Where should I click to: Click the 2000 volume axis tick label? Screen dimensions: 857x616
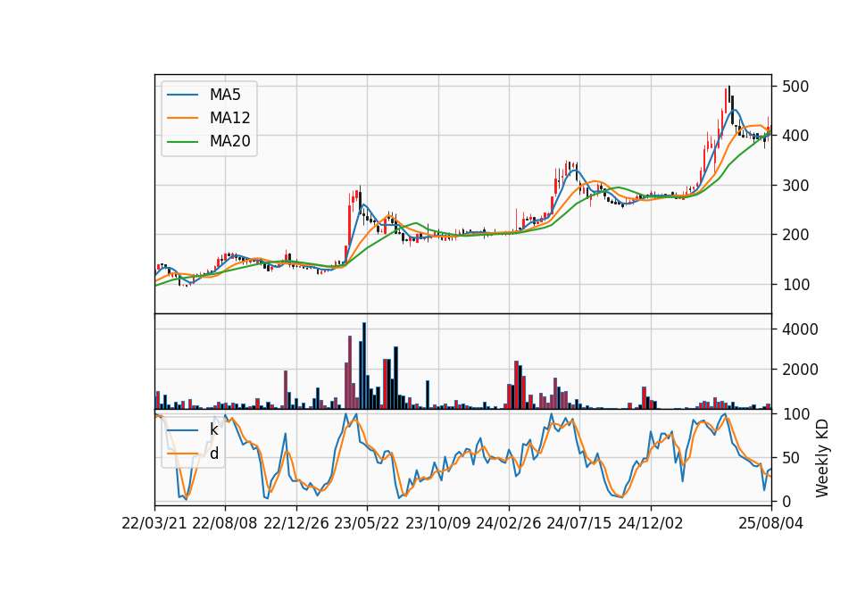coord(800,370)
